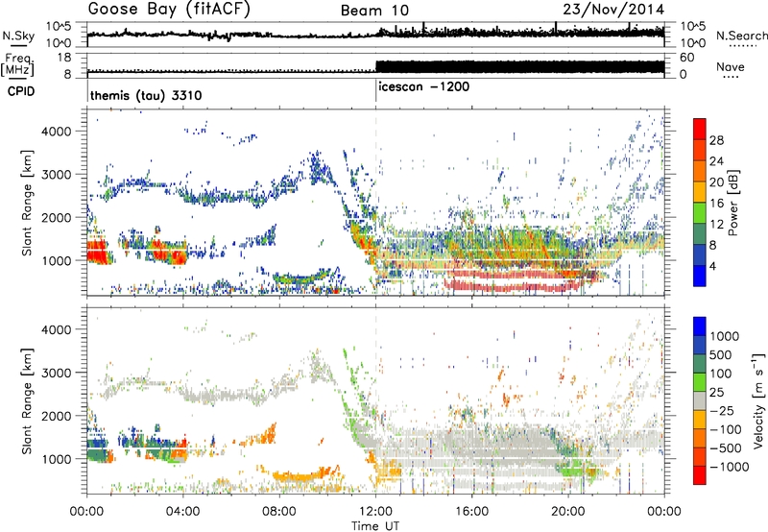Click the '04:00' time axis label
This screenshot has width=768, height=532.
click(x=183, y=511)
